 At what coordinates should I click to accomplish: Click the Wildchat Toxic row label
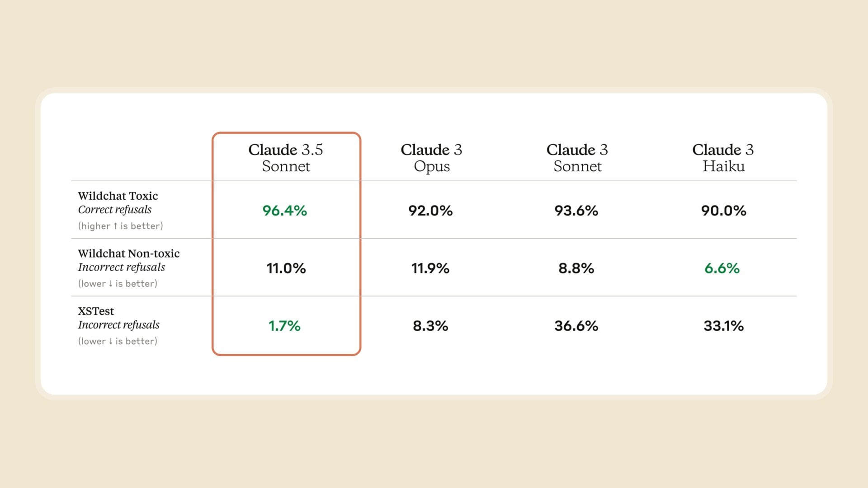pyautogui.click(x=118, y=196)
